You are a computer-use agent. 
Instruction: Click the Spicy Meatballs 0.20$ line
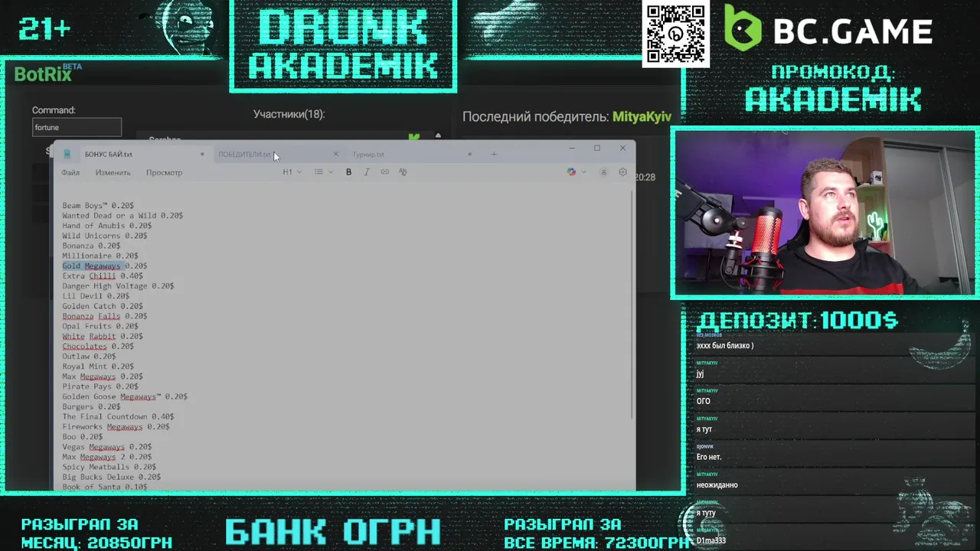pyautogui.click(x=109, y=467)
